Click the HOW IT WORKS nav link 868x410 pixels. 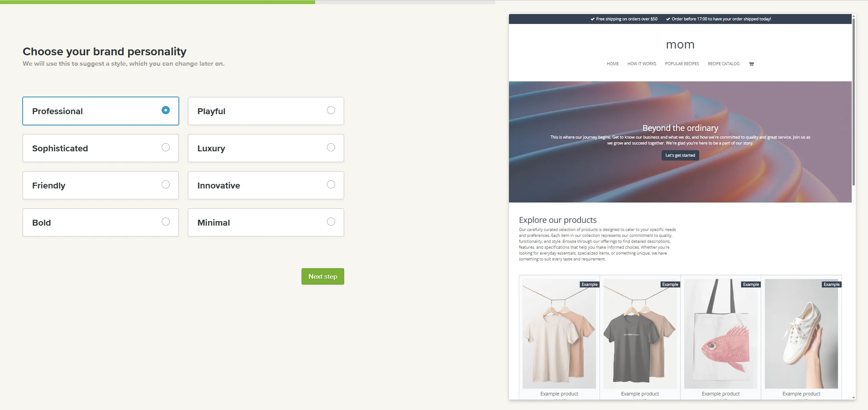[x=641, y=64]
